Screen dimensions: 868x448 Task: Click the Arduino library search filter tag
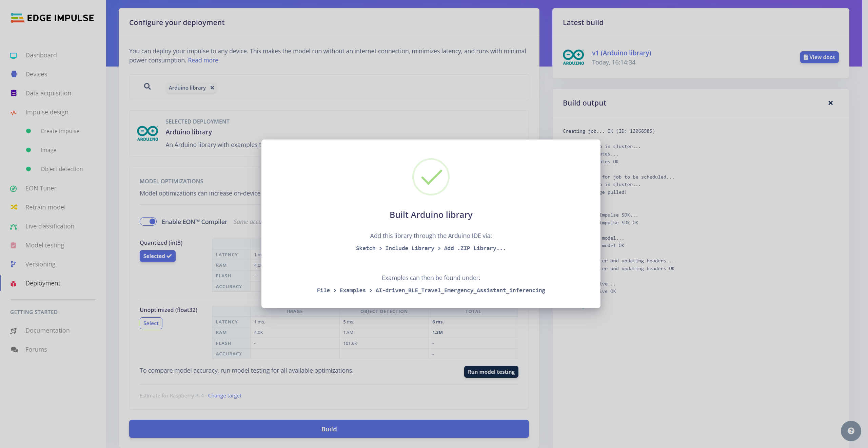[x=191, y=87]
